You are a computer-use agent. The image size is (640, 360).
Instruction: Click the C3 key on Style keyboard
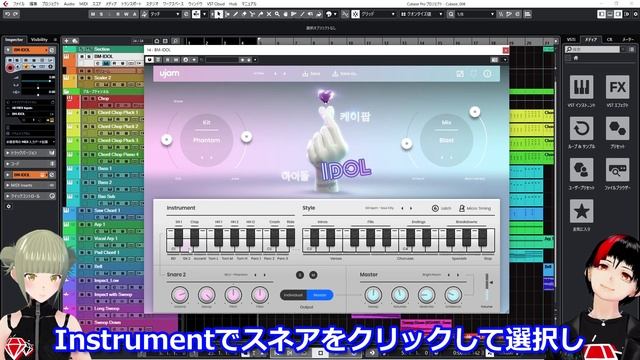pyautogui.click(x=309, y=248)
